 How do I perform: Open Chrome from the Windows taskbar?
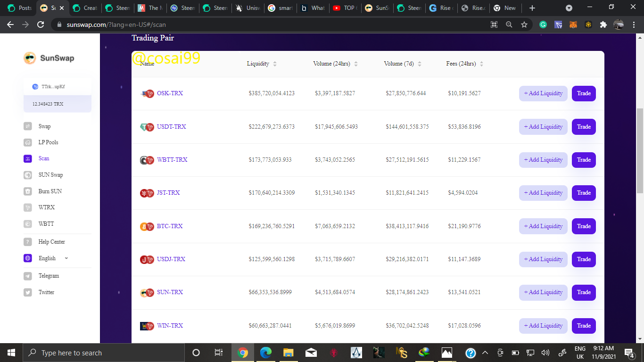(243, 353)
